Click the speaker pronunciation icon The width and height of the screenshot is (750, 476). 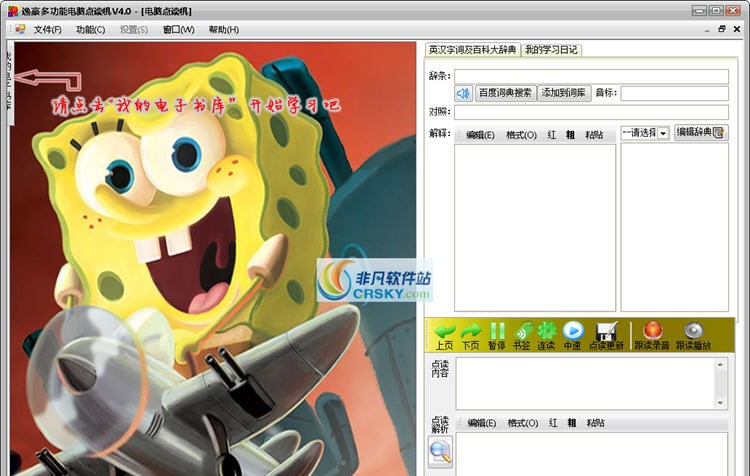(x=464, y=93)
